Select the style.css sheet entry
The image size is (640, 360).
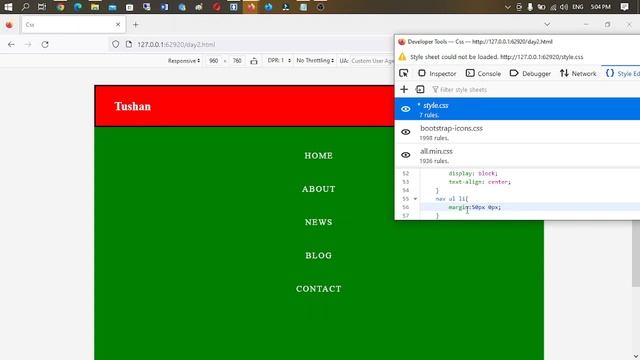(x=517, y=109)
